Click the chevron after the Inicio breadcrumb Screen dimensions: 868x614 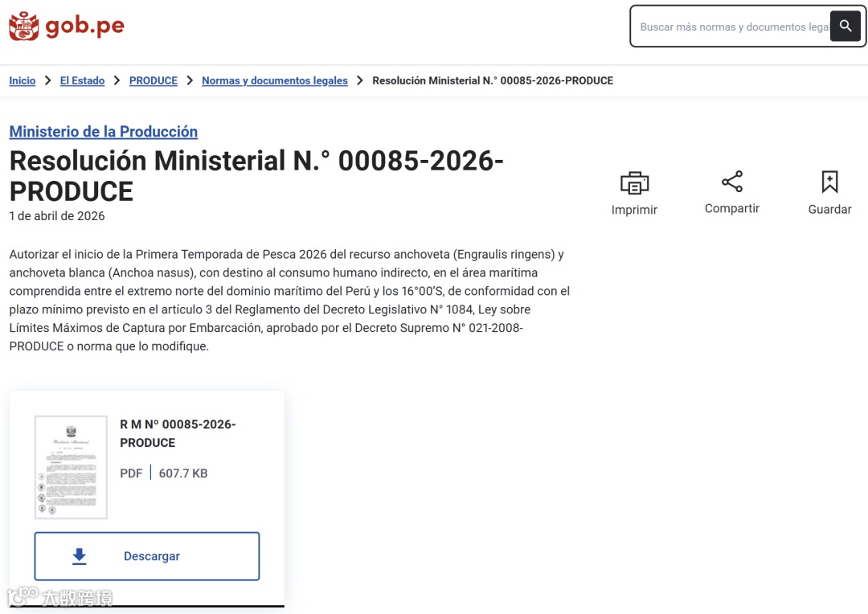coord(48,81)
